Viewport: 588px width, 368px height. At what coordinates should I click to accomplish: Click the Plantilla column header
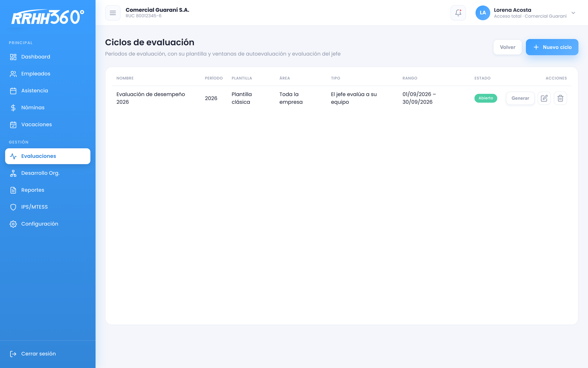[x=242, y=78]
